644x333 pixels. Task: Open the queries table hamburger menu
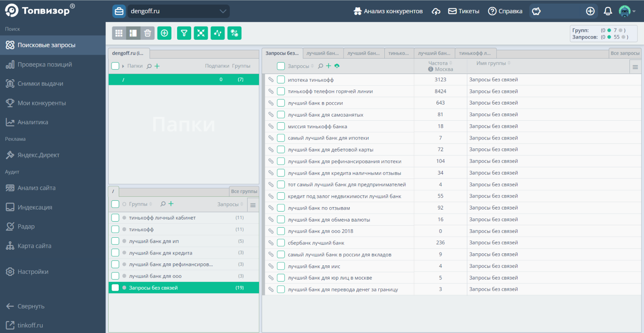click(635, 67)
